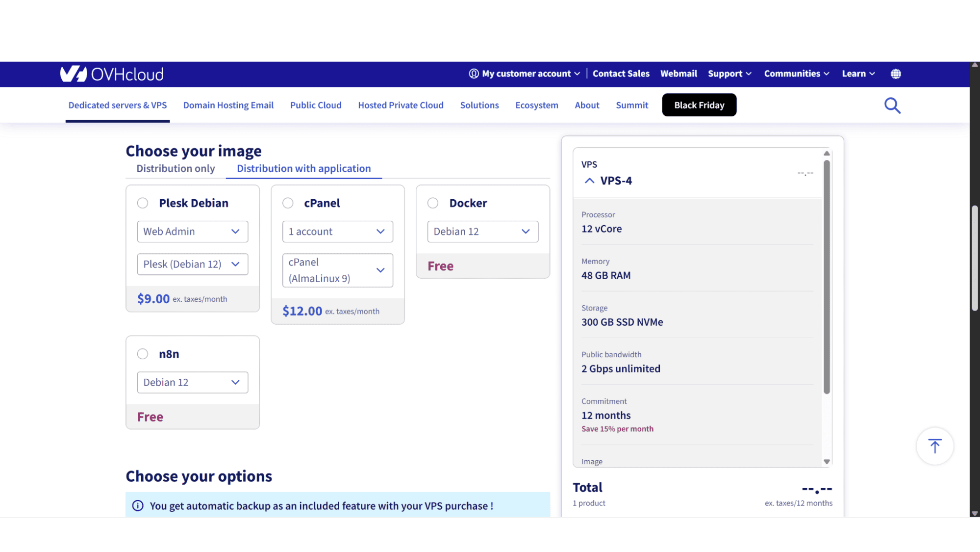The image size is (980, 552).
Task: Click the summary panel scroll-down arrow
Action: tap(827, 462)
